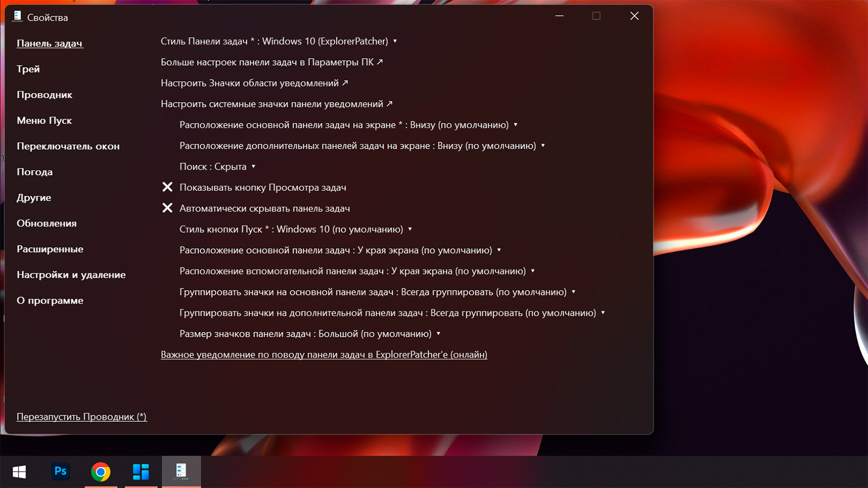Launch Photoshop from the taskbar
Screen dimensions: 868x488
[x=60, y=472]
